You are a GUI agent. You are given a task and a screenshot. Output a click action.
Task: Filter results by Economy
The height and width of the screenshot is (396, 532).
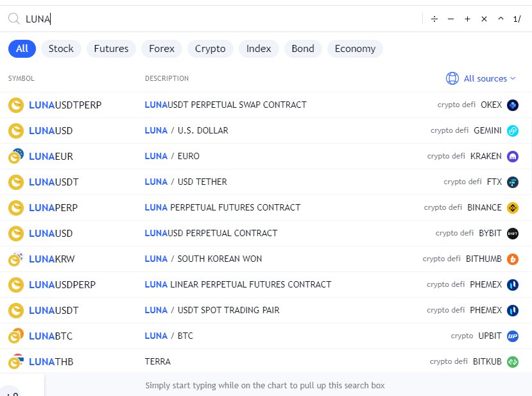tap(356, 49)
